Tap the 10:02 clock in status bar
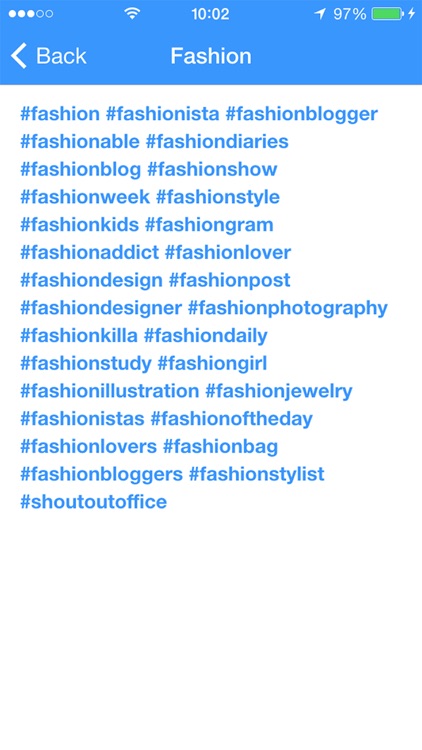This screenshot has height=750, width=422. [210, 14]
